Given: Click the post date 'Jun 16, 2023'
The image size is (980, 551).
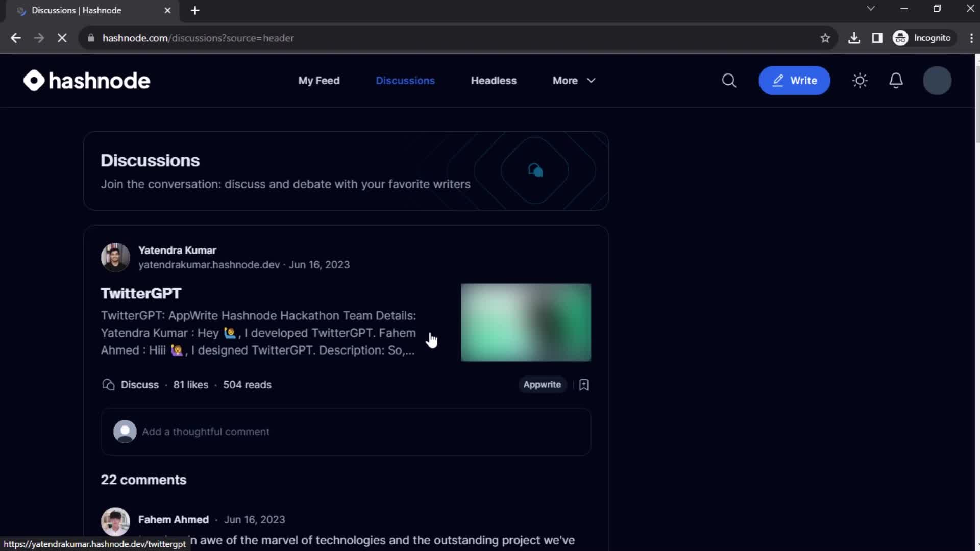Looking at the screenshot, I should [320, 265].
